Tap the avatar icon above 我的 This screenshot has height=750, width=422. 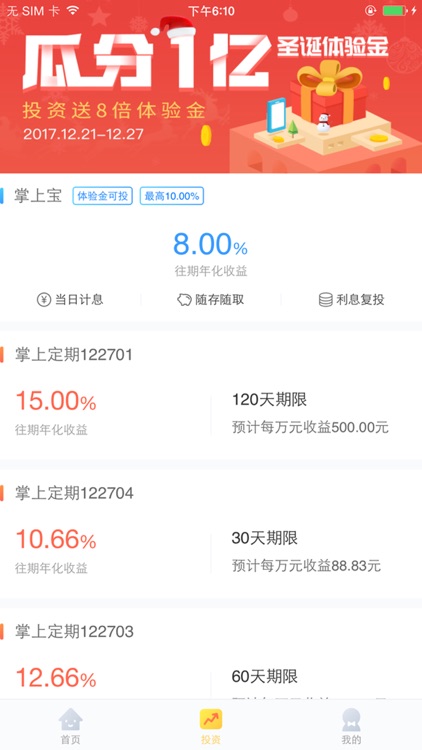click(351, 719)
